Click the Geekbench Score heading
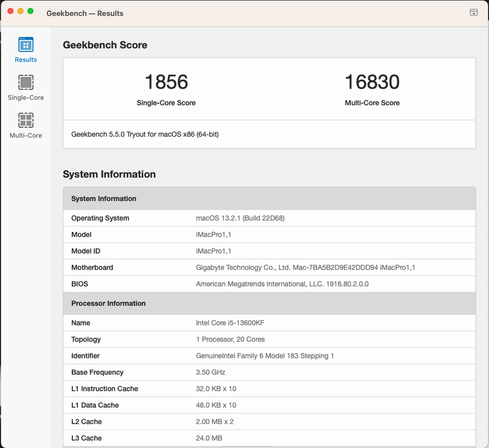 point(105,45)
